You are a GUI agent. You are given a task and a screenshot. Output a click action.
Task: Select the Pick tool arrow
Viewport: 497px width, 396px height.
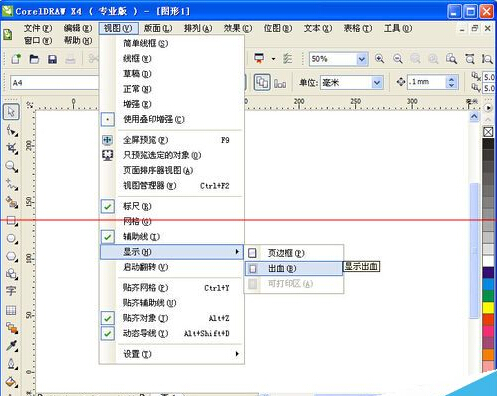click(11, 112)
